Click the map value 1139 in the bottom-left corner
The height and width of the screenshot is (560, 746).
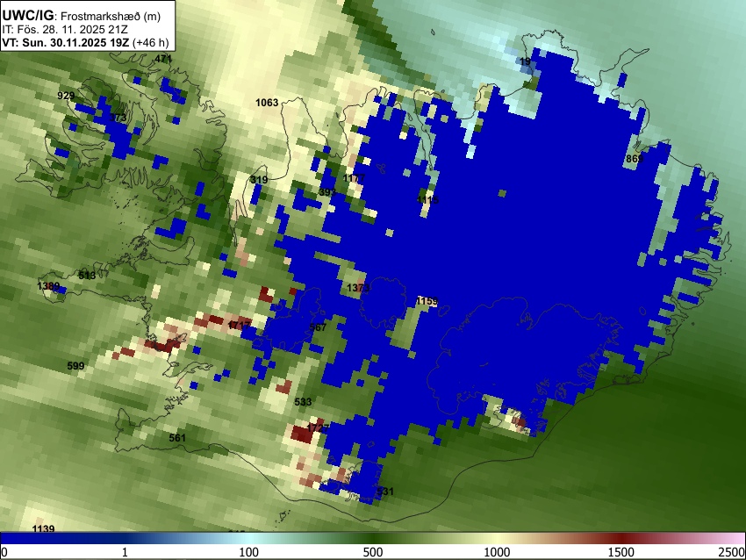[43, 528]
